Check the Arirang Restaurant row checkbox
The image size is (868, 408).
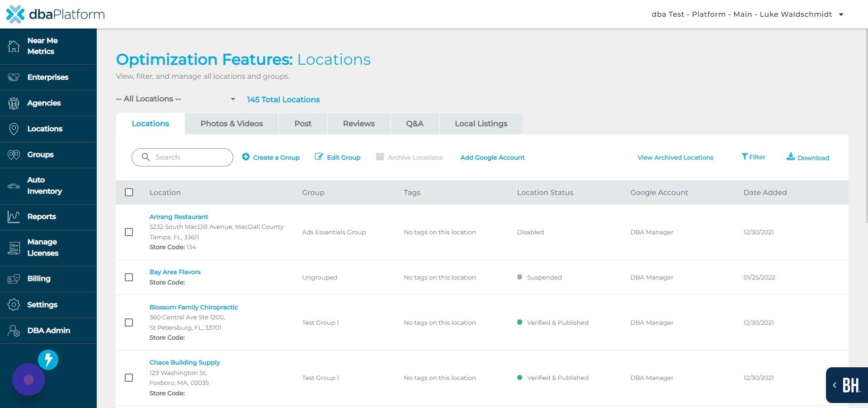click(x=129, y=232)
